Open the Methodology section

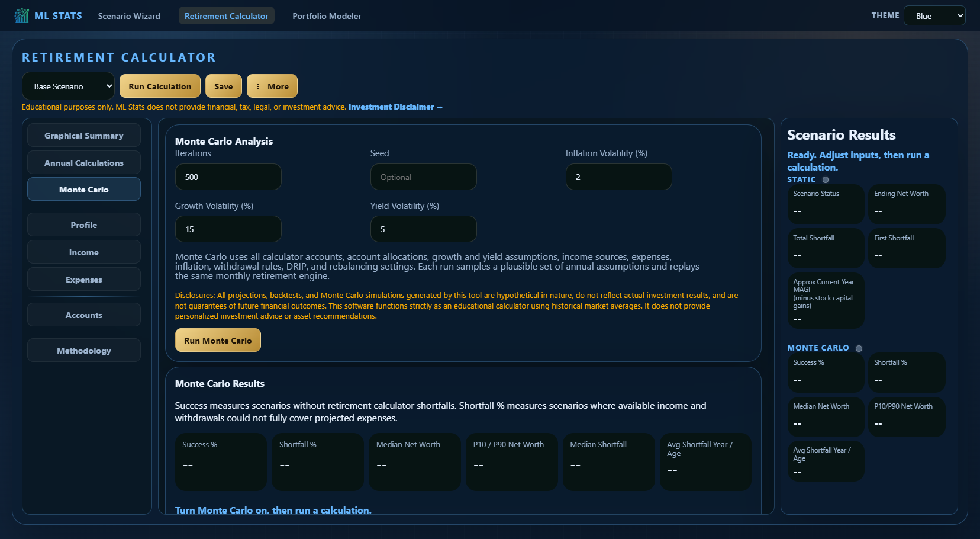84,351
